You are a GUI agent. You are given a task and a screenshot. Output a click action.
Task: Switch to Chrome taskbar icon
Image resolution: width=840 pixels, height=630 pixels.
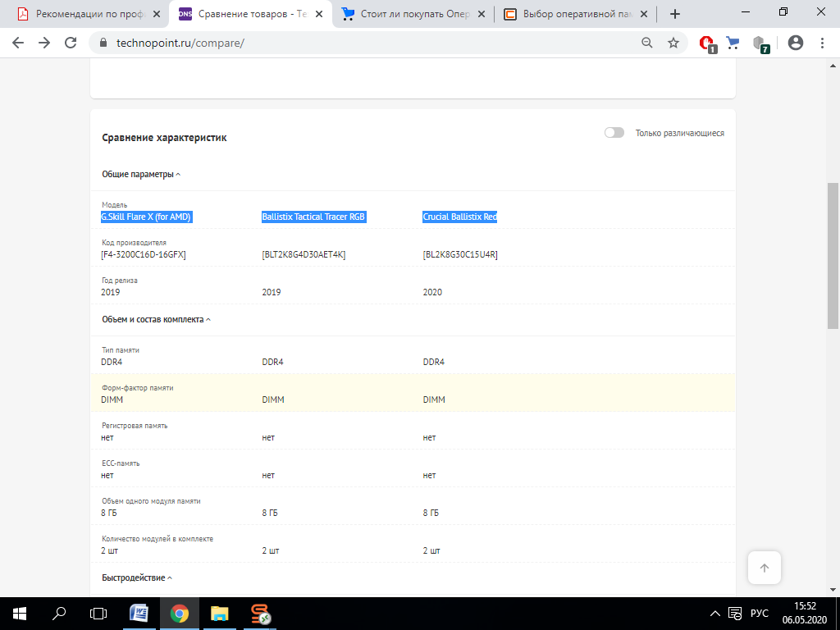coord(180,614)
